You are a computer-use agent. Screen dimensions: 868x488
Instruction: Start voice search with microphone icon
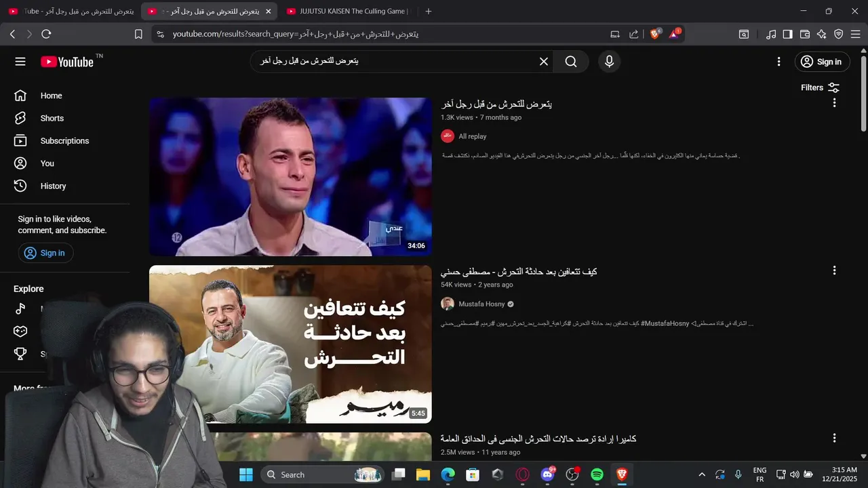609,62
